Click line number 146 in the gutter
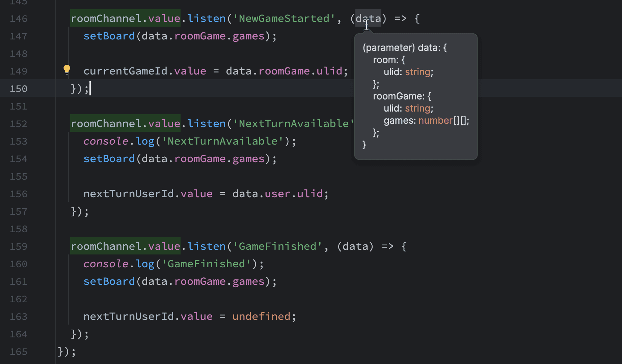 pyautogui.click(x=19, y=19)
